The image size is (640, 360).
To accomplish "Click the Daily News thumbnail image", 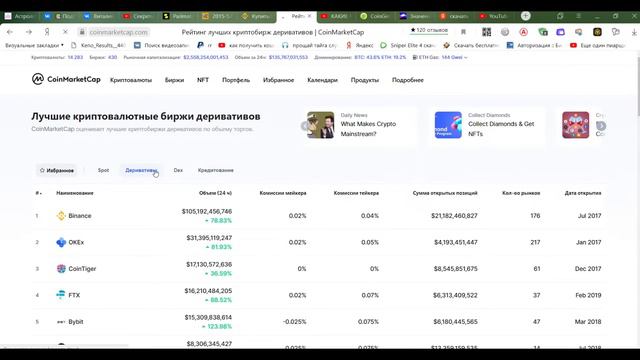I will point(320,125).
